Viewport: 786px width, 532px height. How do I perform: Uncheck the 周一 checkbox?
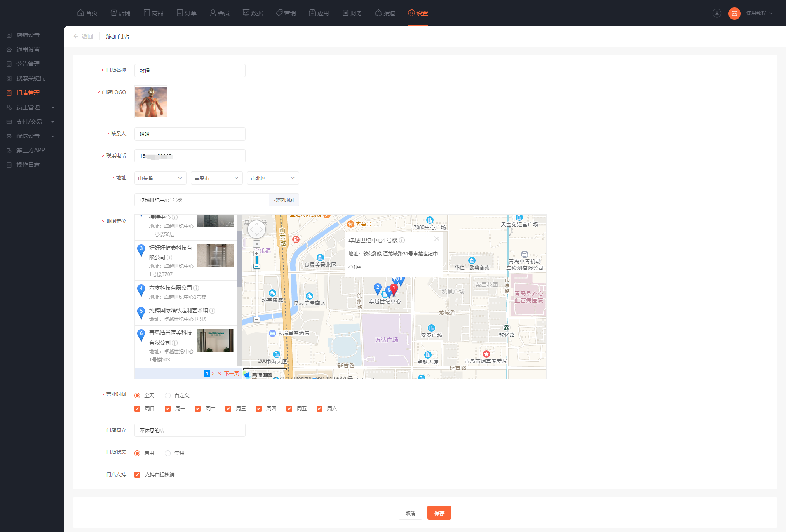pyautogui.click(x=168, y=409)
